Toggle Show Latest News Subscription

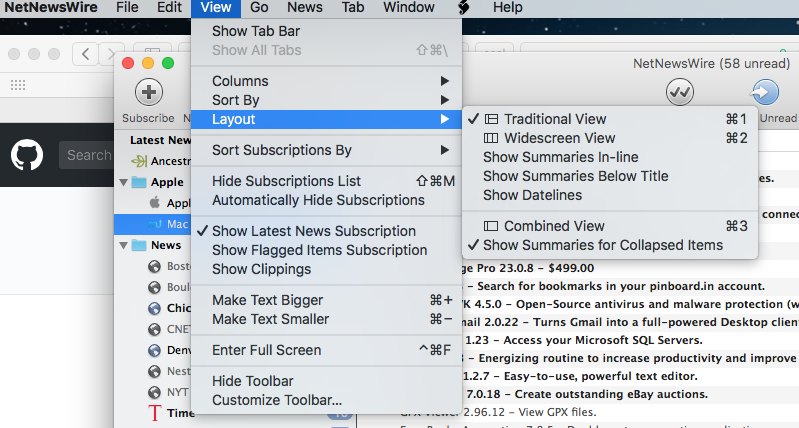pos(326,231)
